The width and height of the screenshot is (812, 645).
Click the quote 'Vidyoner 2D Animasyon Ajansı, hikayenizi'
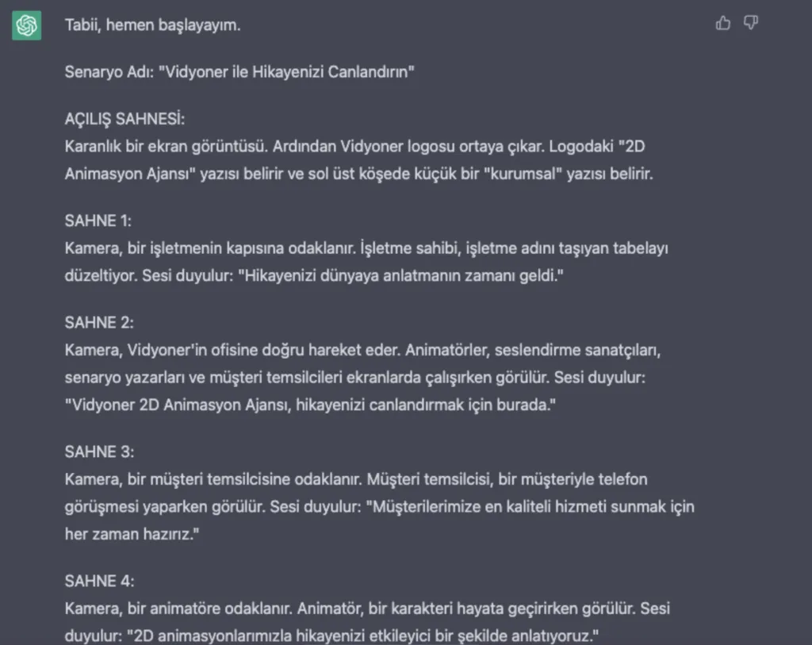tap(310, 405)
